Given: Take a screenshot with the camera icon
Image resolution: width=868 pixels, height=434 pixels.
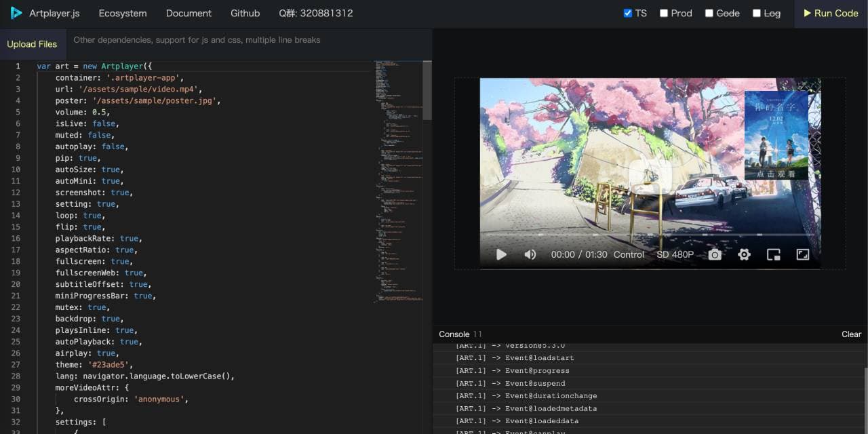Looking at the screenshot, I should pyautogui.click(x=715, y=254).
